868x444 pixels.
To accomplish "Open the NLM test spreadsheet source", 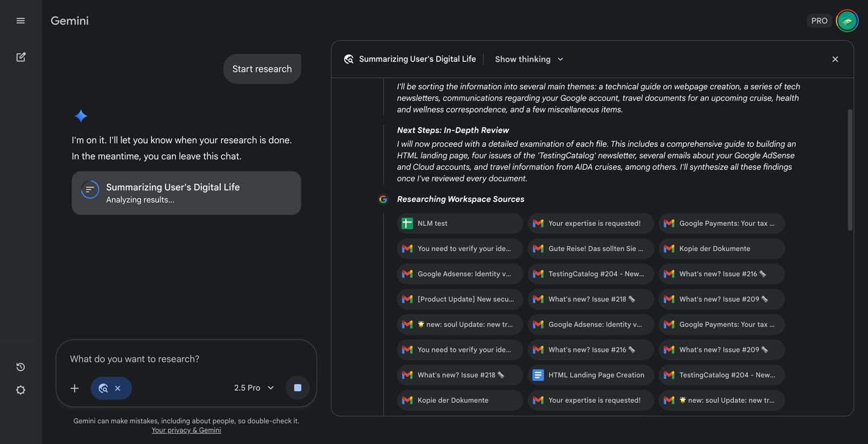I will point(459,223).
